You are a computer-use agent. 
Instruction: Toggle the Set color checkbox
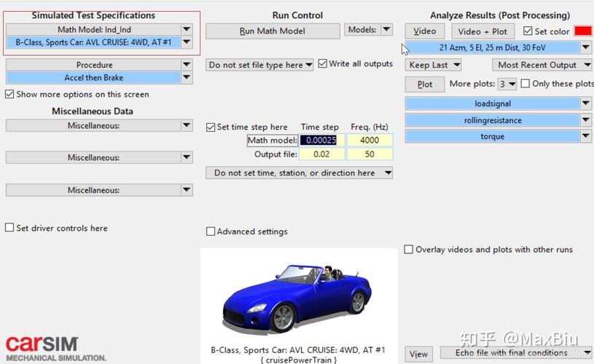point(528,31)
